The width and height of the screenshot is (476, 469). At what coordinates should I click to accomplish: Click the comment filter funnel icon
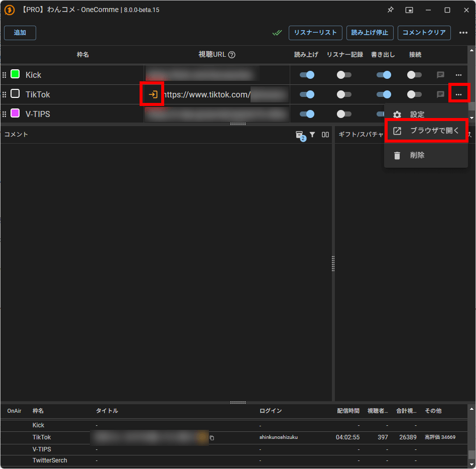(x=312, y=134)
